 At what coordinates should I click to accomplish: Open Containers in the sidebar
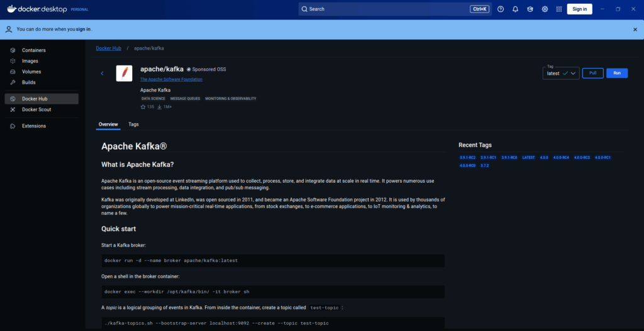42,50
